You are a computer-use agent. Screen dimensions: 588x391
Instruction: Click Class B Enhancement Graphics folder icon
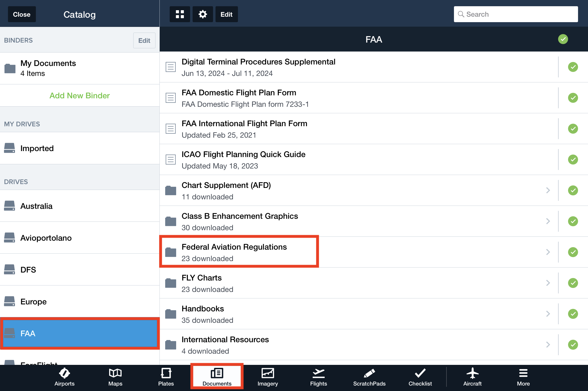[x=171, y=221]
